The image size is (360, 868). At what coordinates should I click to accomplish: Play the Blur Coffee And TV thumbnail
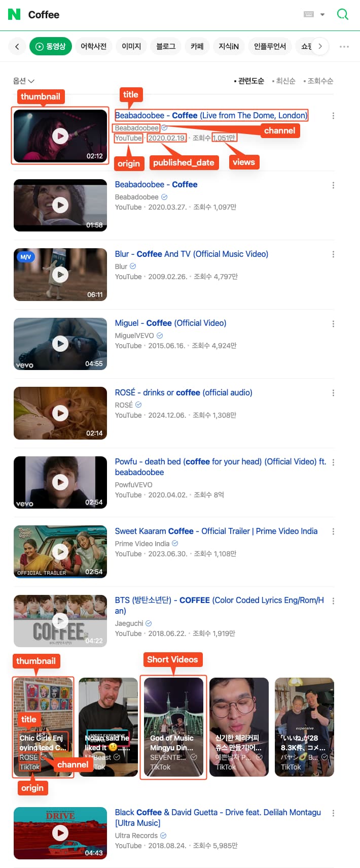point(60,275)
